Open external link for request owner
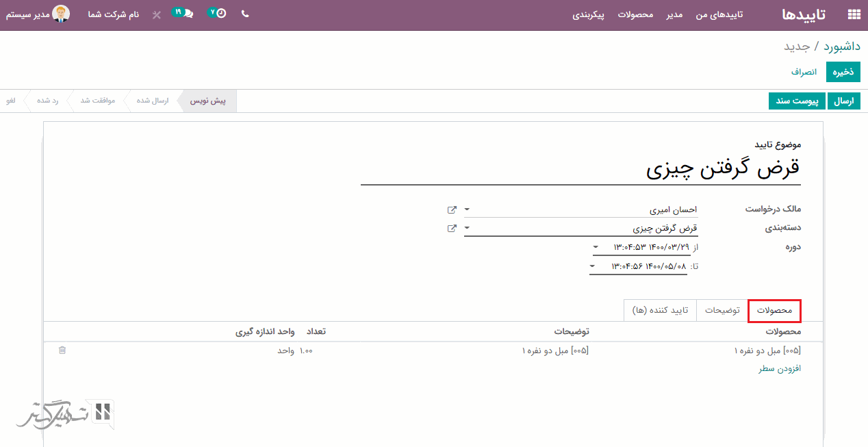868x447 pixels. [452, 209]
